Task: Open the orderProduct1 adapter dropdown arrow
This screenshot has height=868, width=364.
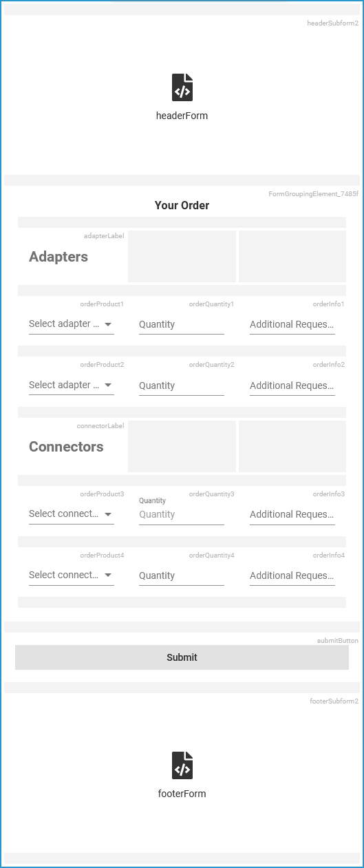Action: [x=108, y=324]
